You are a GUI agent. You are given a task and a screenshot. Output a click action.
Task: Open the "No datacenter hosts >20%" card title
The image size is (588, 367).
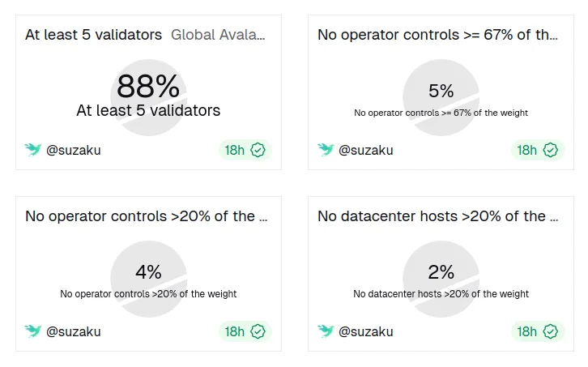pos(437,216)
